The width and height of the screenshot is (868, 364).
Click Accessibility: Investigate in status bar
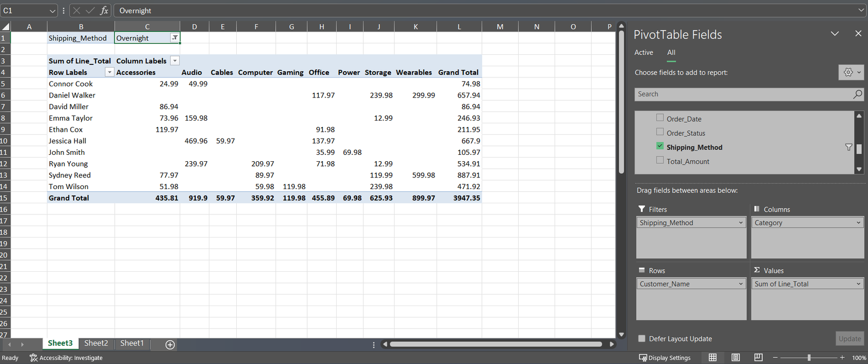(x=66, y=358)
